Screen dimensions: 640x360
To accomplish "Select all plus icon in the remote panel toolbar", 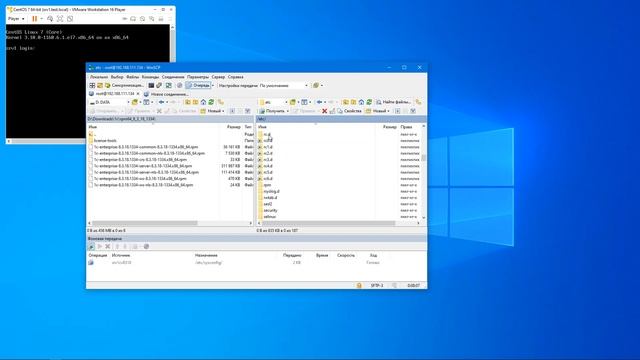I will 398,111.
